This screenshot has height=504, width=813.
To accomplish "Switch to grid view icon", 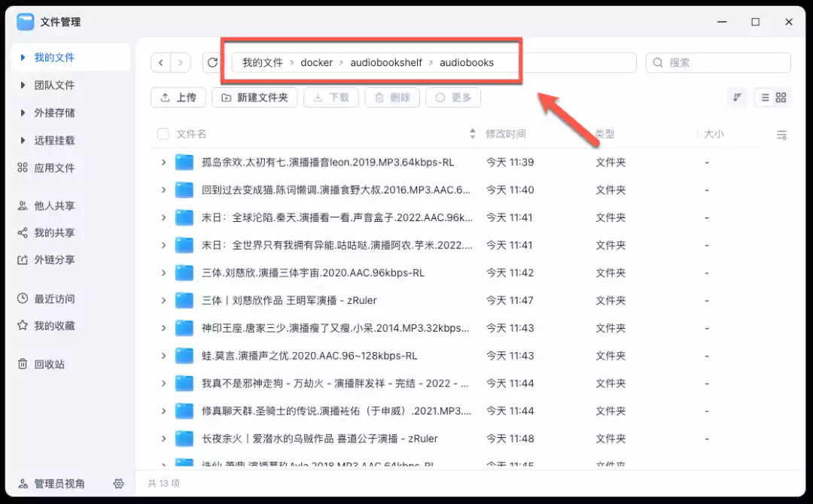I will coord(781,98).
